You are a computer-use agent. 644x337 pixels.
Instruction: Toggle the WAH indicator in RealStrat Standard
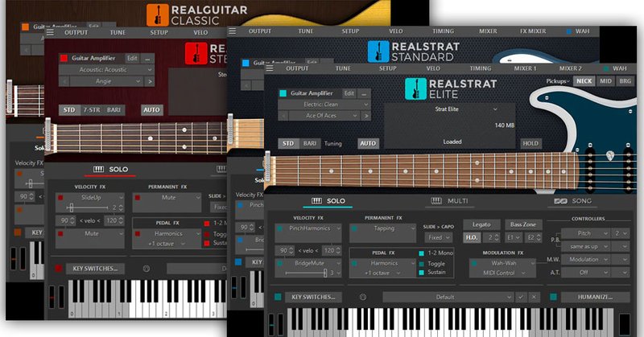tap(569, 31)
